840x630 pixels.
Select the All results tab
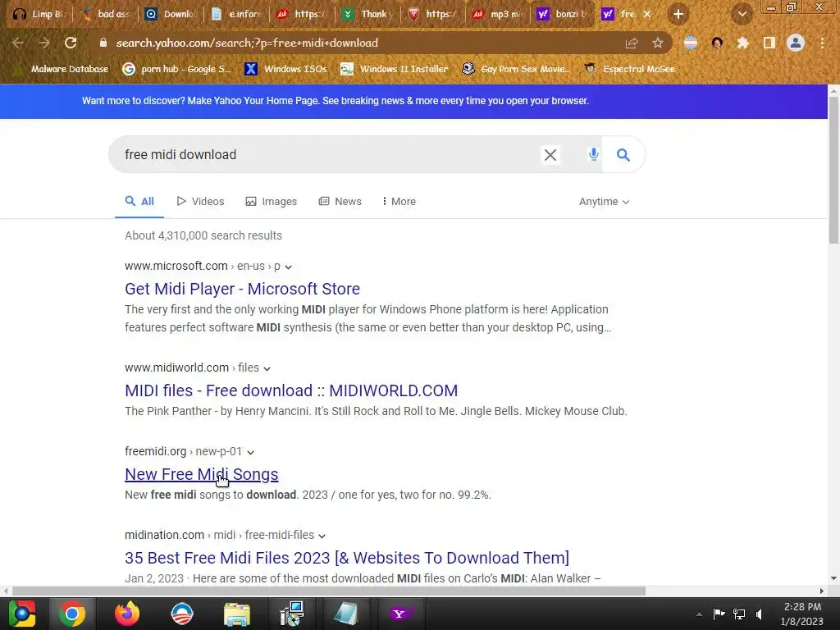[x=139, y=202]
